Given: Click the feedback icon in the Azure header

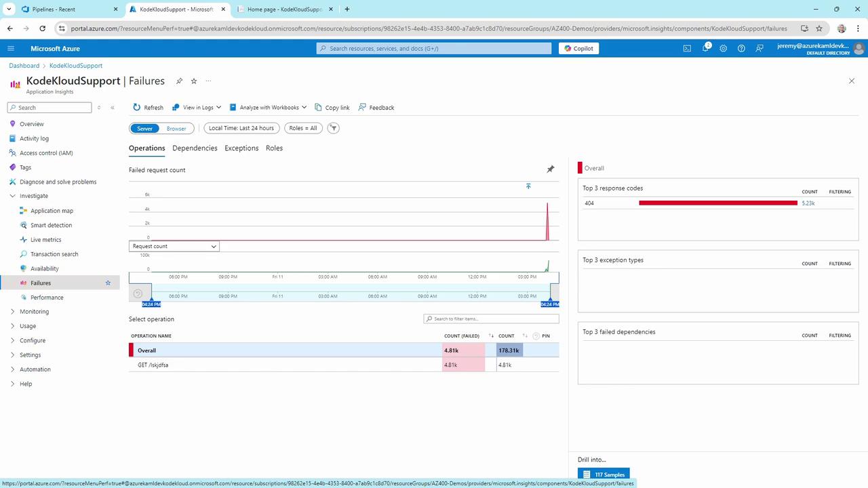Looking at the screenshot, I should click(759, 48).
